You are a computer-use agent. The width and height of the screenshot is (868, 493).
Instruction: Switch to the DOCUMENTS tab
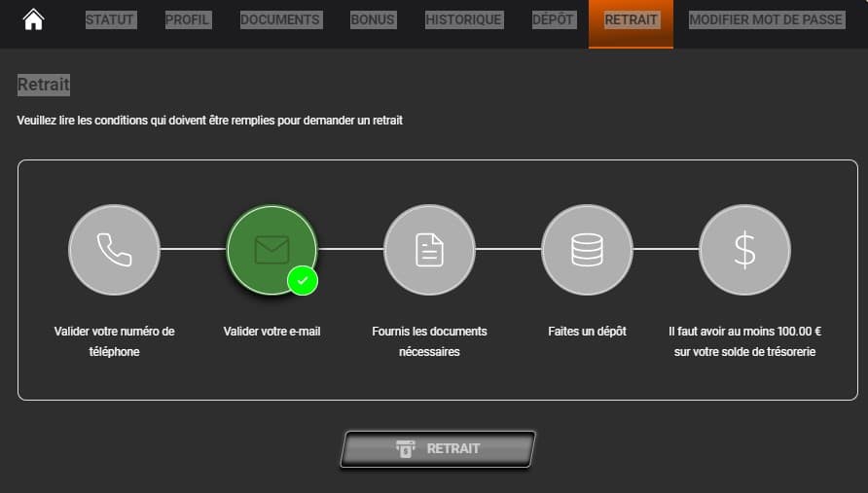(280, 19)
